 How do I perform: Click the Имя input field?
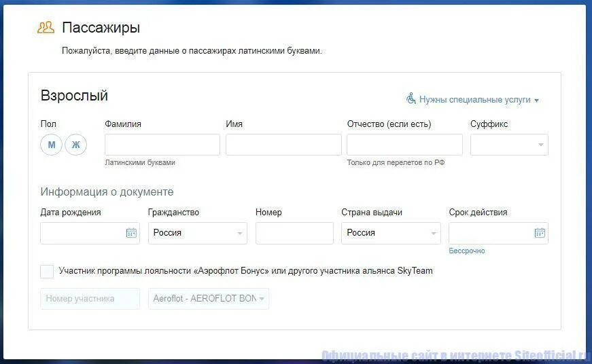[x=283, y=145]
